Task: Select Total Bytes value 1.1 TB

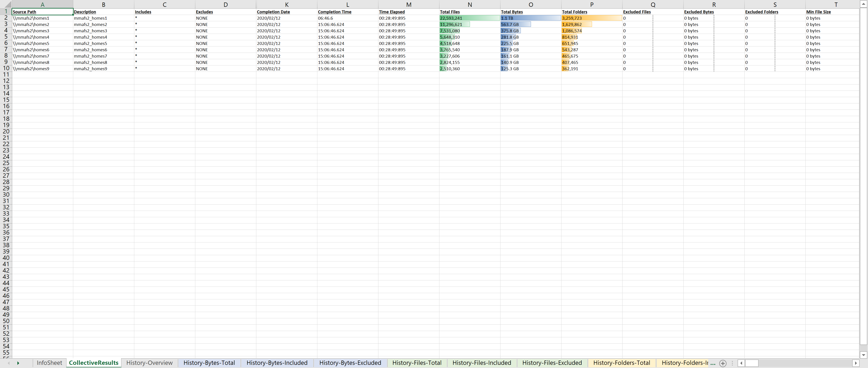Action: [531, 18]
